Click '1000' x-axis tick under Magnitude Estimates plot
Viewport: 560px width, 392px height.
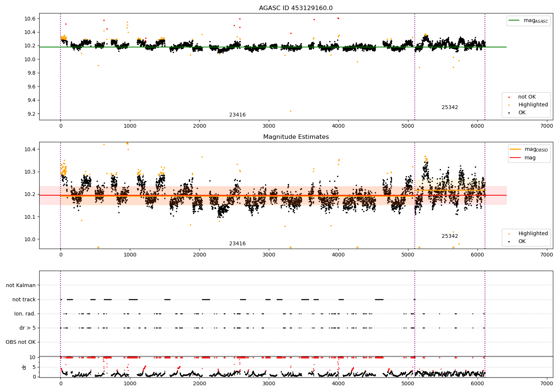(130, 255)
